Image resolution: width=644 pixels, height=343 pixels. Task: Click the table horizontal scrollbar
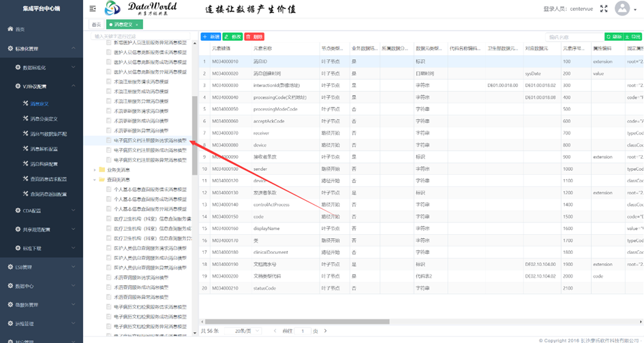[297, 322]
